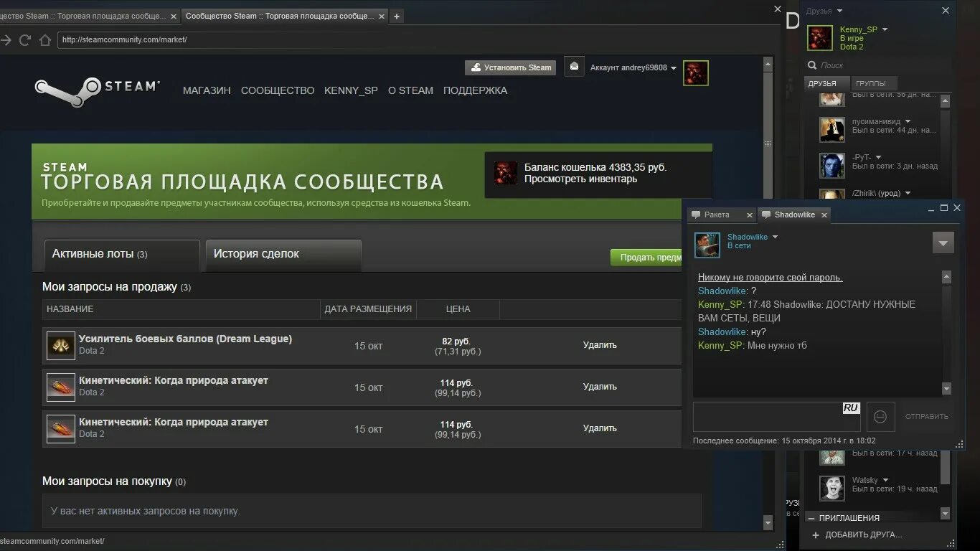
Task: Open Shadowlike name dropdown in chat
Action: (775, 237)
